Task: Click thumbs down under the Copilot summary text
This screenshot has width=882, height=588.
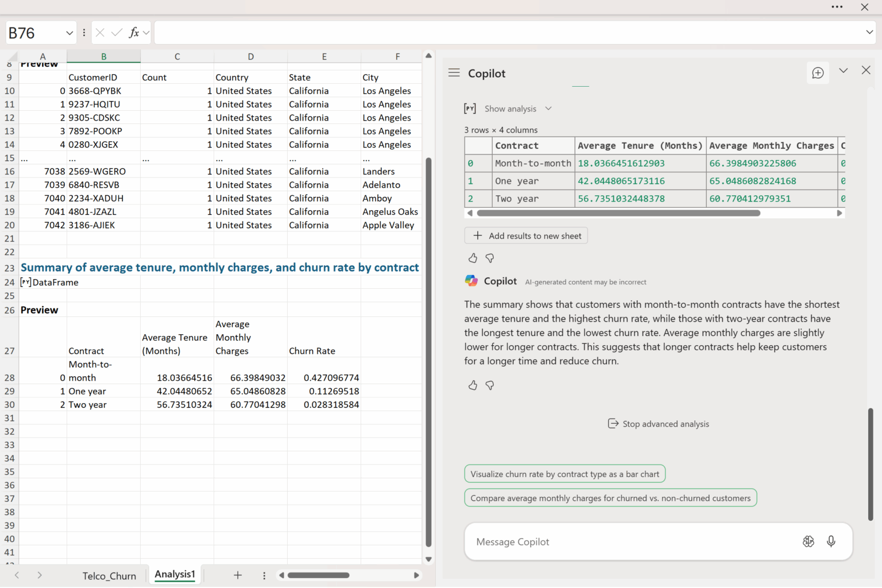Action: click(x=490, y=385)
